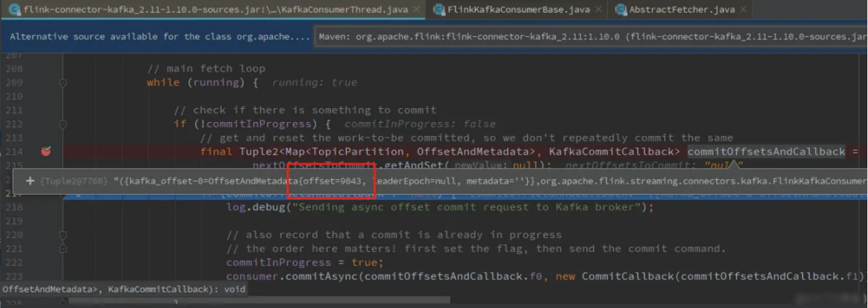The image size is (868, 308).
Task: Click the {Tuple2@7768} label in the tooltip
Action: point(74,181)
